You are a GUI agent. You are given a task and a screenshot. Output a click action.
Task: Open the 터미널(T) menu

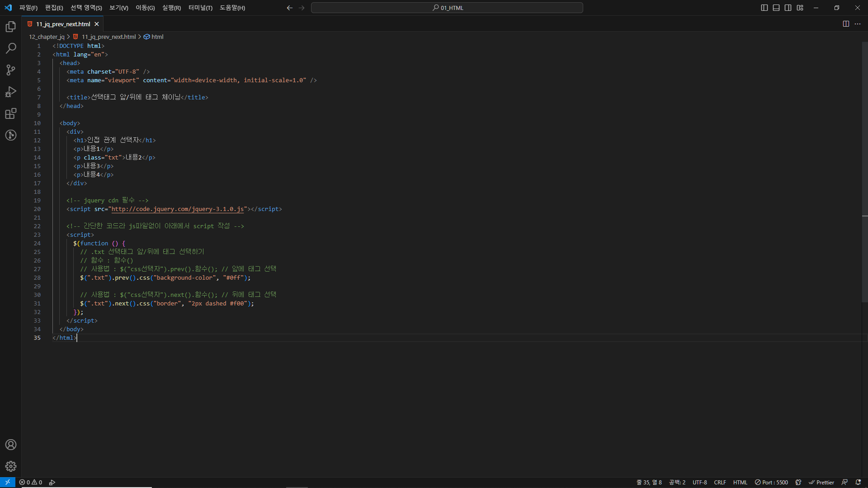pyautogui.click(x=200, y=8)
